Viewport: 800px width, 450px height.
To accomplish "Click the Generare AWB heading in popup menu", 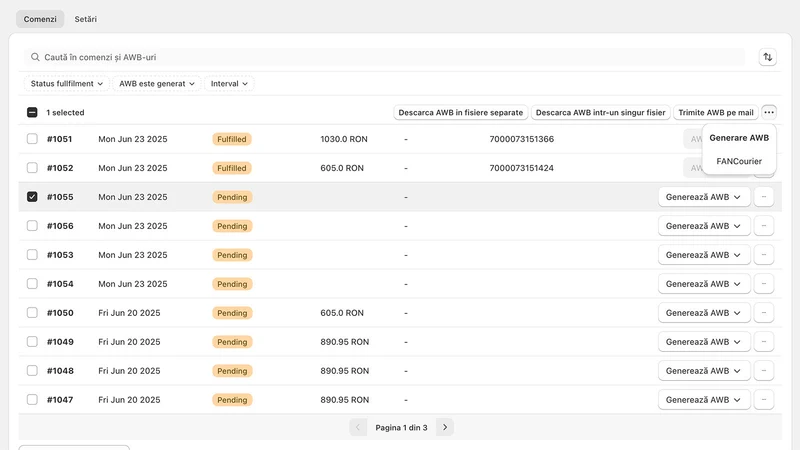I will (x=739, y=138).
